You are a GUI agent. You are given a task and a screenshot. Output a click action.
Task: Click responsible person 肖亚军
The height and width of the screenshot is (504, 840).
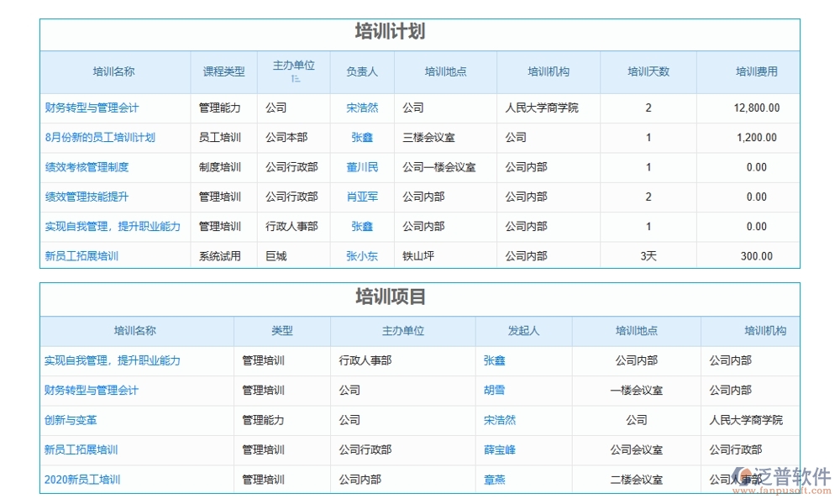tap(361, 197)
